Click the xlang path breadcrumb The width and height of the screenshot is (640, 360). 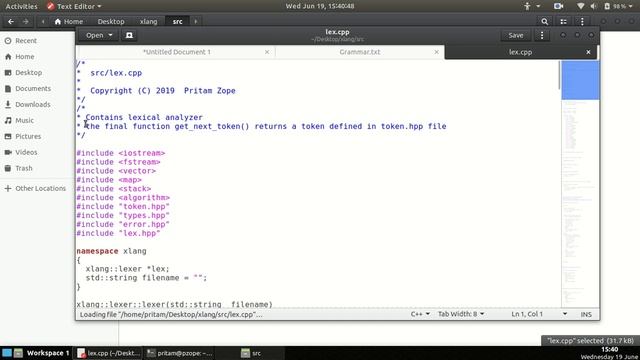click(148, 21)
